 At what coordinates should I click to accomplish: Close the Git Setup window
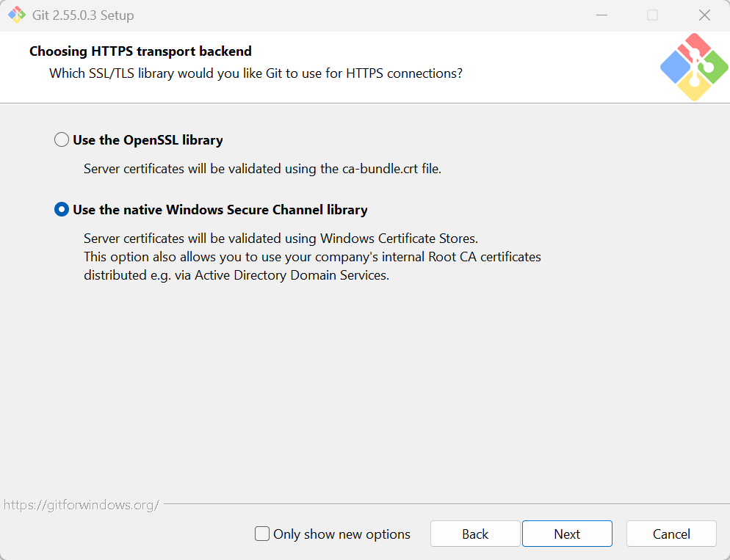[x=704, y=15]
